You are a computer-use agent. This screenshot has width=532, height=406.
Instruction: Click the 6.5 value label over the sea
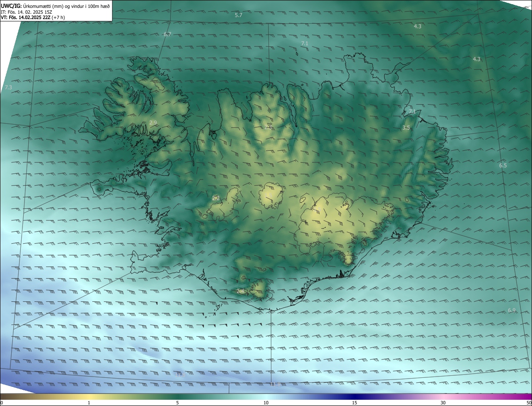503,165
